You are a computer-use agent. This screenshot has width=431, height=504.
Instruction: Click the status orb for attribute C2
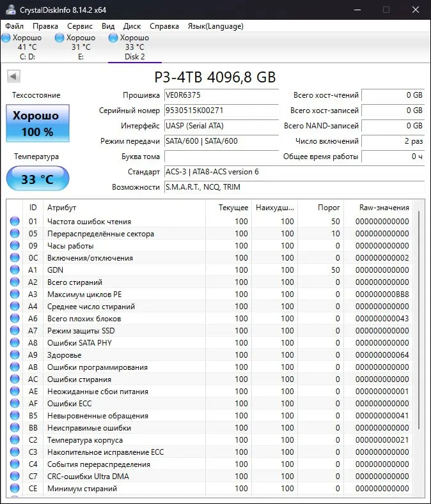pos(15,439)
